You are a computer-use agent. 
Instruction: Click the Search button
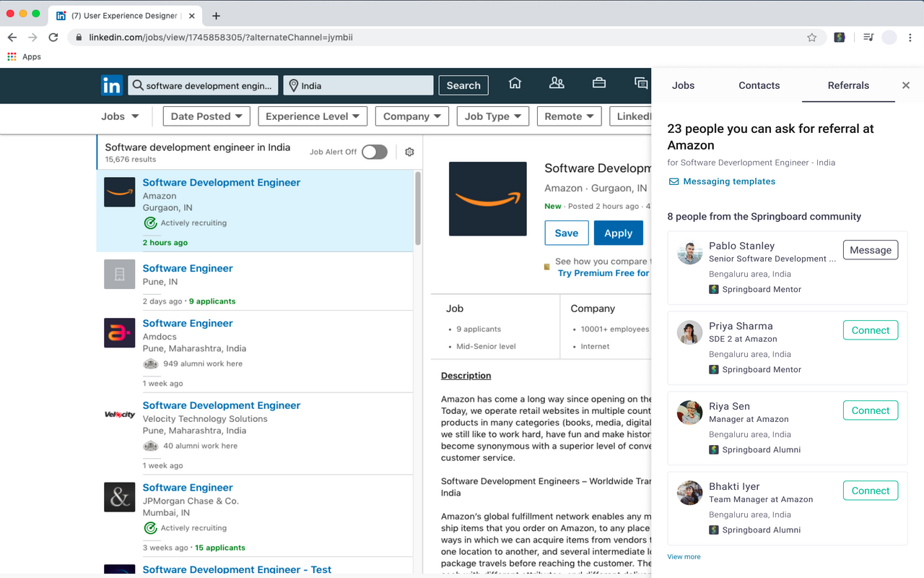463,85
